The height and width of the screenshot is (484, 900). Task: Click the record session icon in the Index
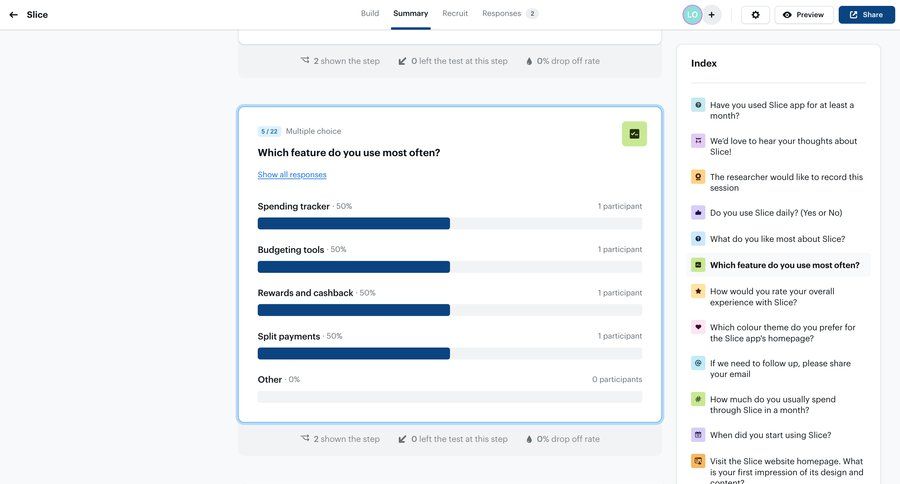point(698,177)
